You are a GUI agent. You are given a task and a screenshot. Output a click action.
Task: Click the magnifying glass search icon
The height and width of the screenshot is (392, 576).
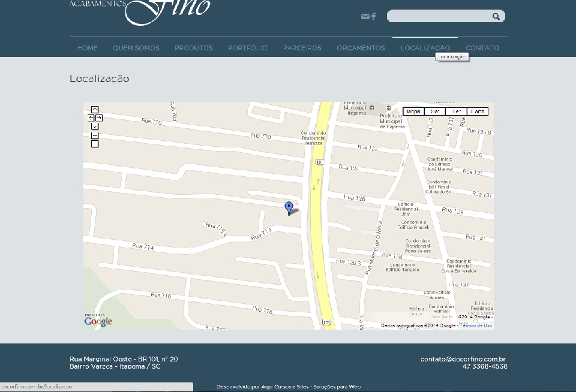(496, 17)
